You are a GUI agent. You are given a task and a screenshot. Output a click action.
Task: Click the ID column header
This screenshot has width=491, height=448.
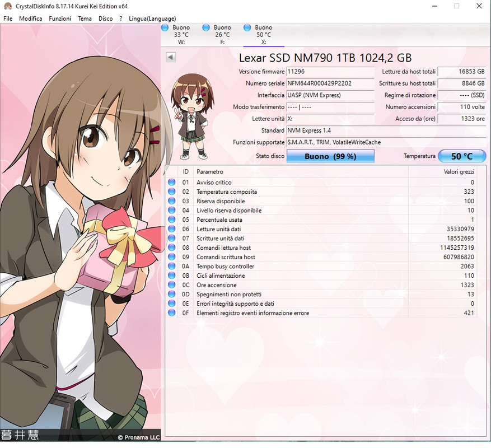point(186,172)
